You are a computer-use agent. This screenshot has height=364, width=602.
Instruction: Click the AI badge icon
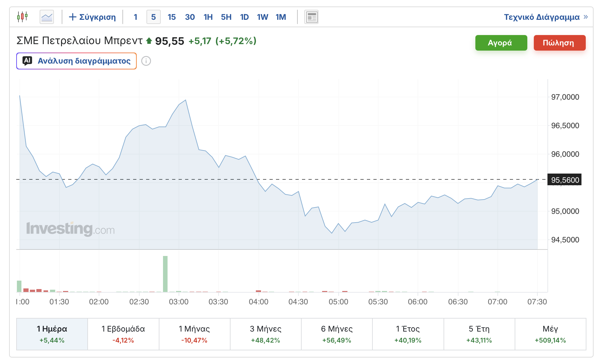pyautogui.click(x=27, y=61)
